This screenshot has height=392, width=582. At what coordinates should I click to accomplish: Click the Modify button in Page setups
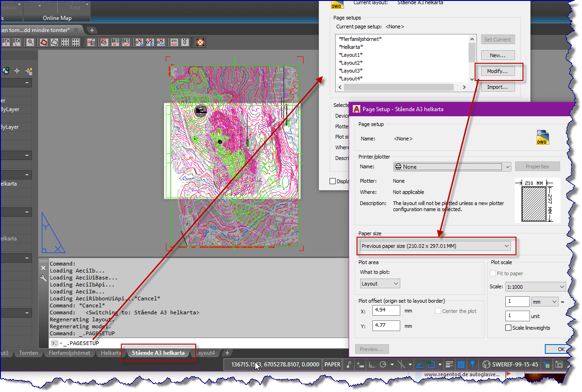(x=497, y=71)
